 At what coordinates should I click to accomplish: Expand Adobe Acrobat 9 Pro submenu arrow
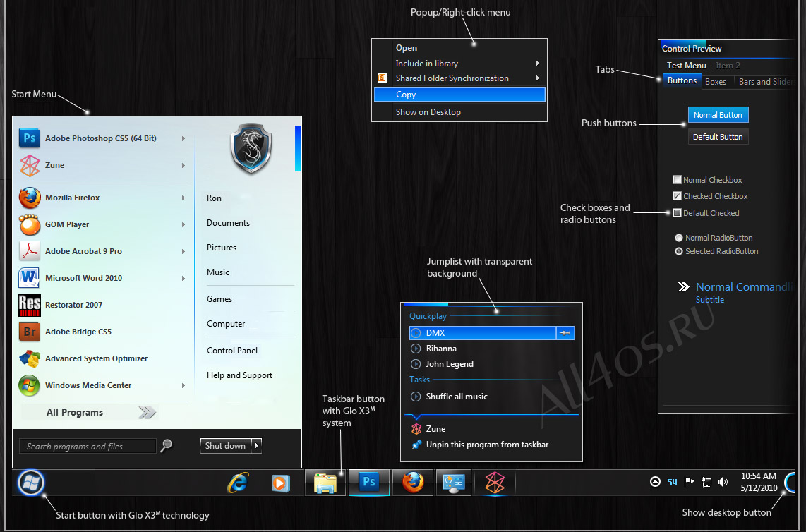(183, 251)
